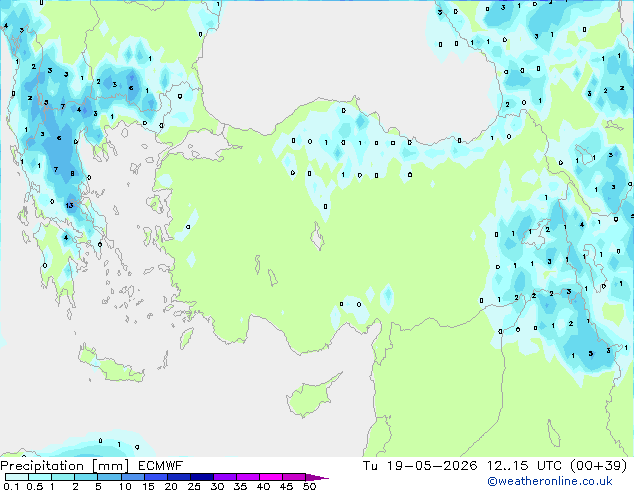Click the 0.5–1 mm legend color swatch
Viewport: 634px width, 490px height.
coord(40,477)
